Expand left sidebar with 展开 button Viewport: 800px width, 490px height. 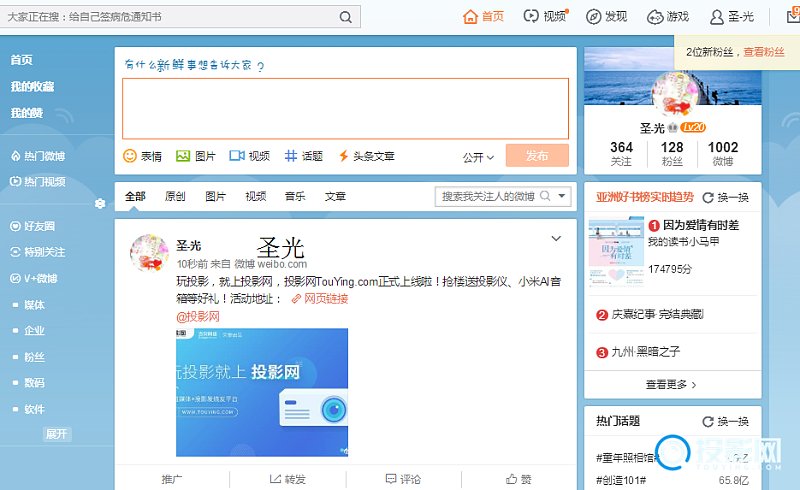pyautogui.click(x=57, y=434)
